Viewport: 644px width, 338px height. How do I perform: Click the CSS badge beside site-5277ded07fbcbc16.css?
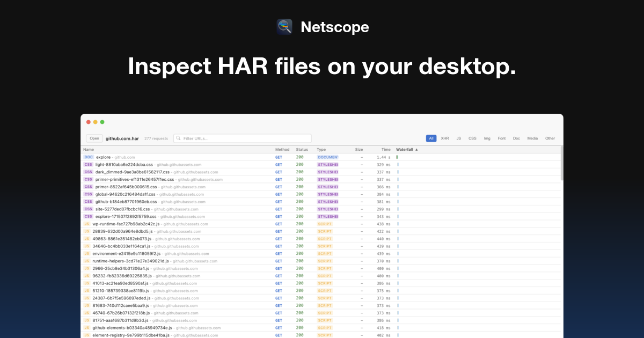tap(88, 209)
